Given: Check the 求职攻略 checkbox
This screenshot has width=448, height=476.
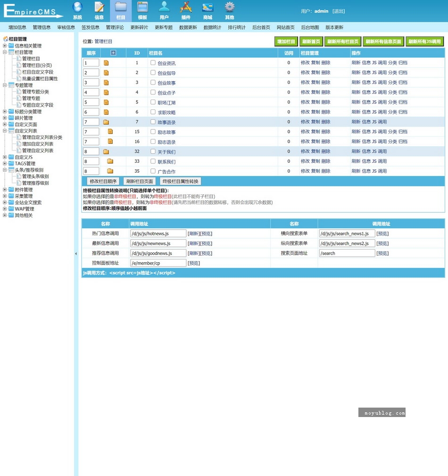Looking at the screenshot, I should coord(153,112).
